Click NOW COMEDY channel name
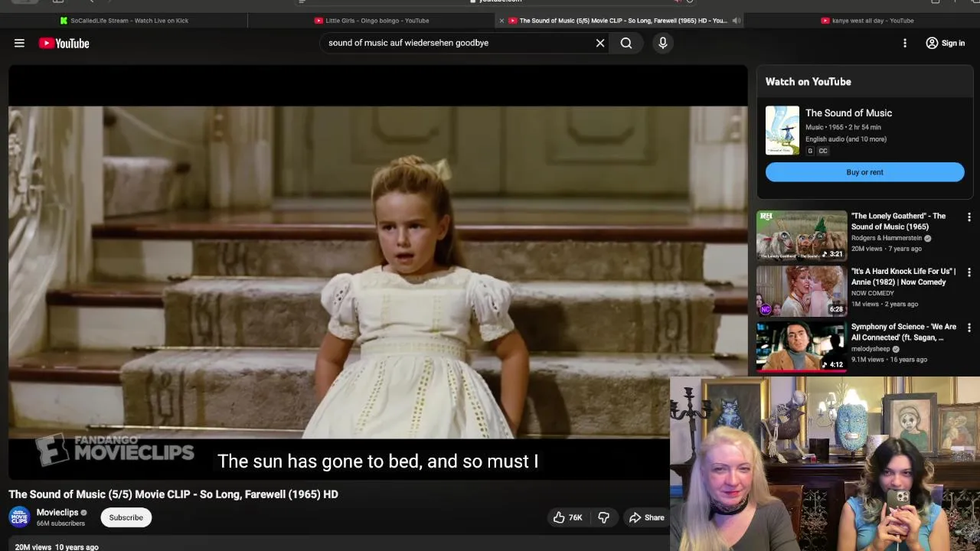This screenshot has width=980, height=551. tap(873, 293)
